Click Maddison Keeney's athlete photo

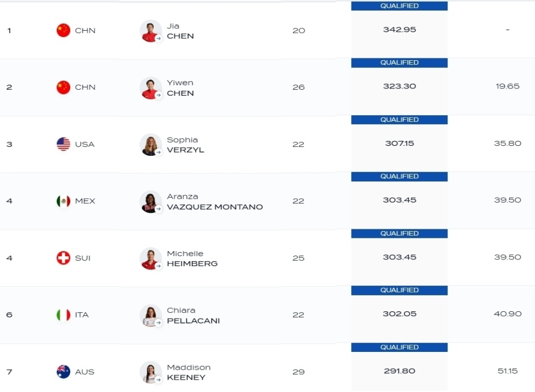150,372
